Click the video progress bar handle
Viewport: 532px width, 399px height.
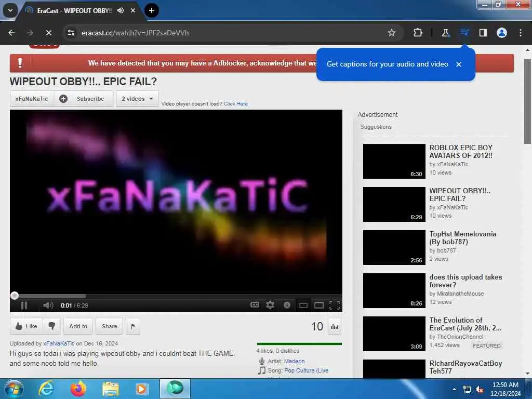click(x=14, y=296)
